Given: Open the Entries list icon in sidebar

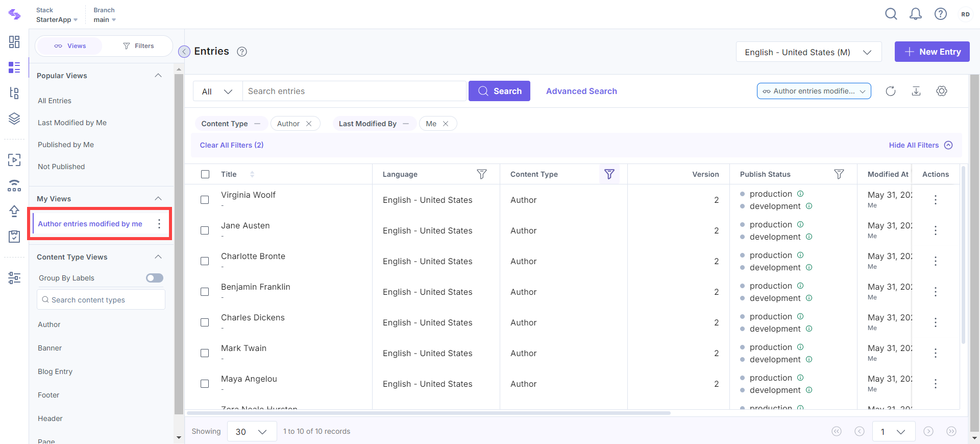Looking at the screenshot, I should coord(14,67).
